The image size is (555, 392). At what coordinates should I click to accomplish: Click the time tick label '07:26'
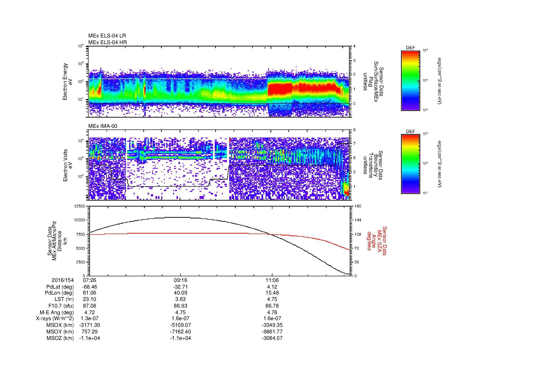tap(89, 280)
